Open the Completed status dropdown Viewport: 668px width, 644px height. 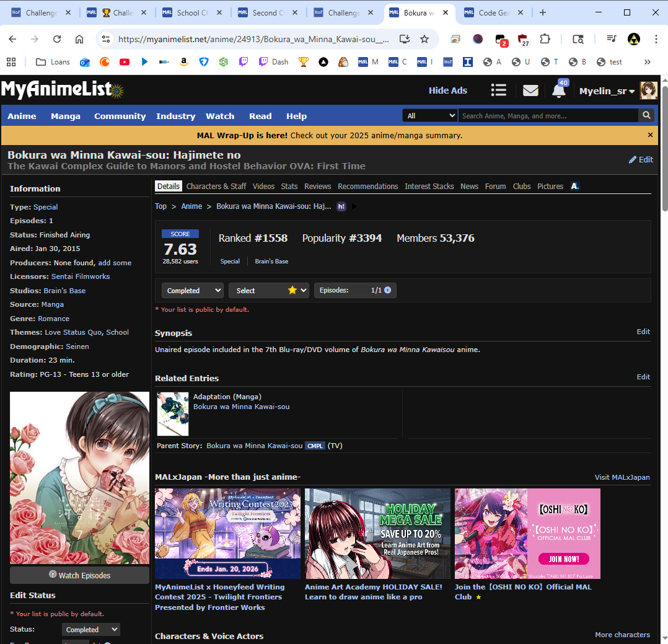click(193, 290)
